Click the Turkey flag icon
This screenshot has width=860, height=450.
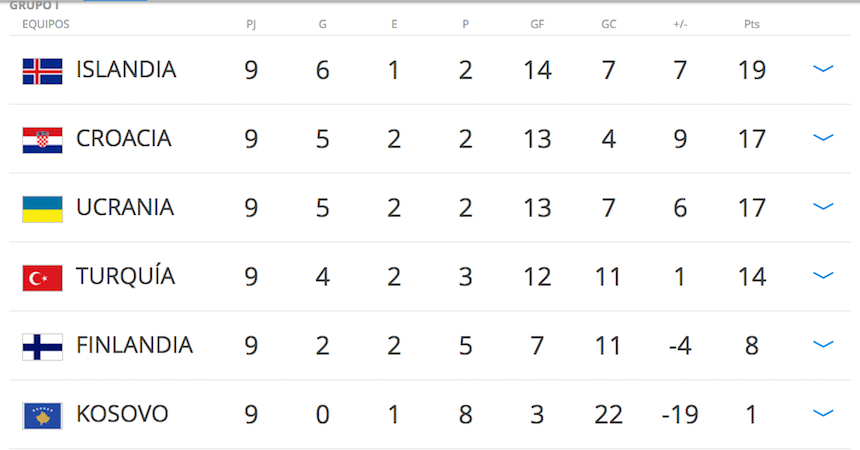click(x=42, y=277)
